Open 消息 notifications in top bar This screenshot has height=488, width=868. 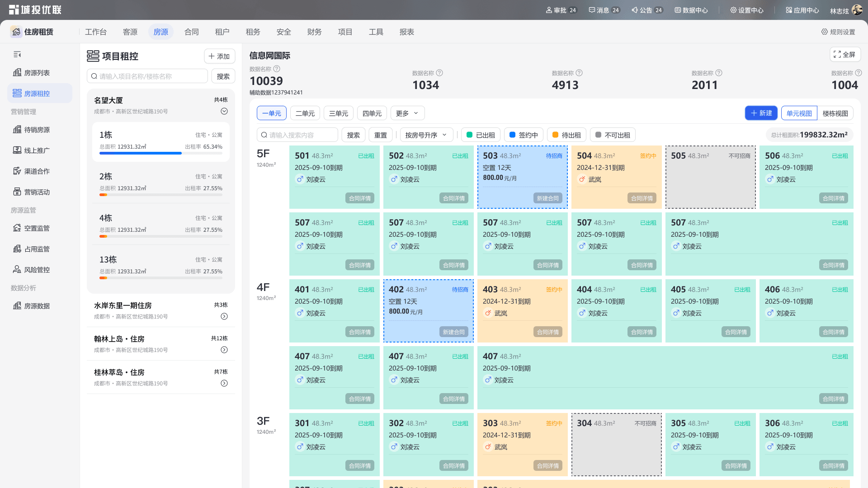[x=604, y=10]
